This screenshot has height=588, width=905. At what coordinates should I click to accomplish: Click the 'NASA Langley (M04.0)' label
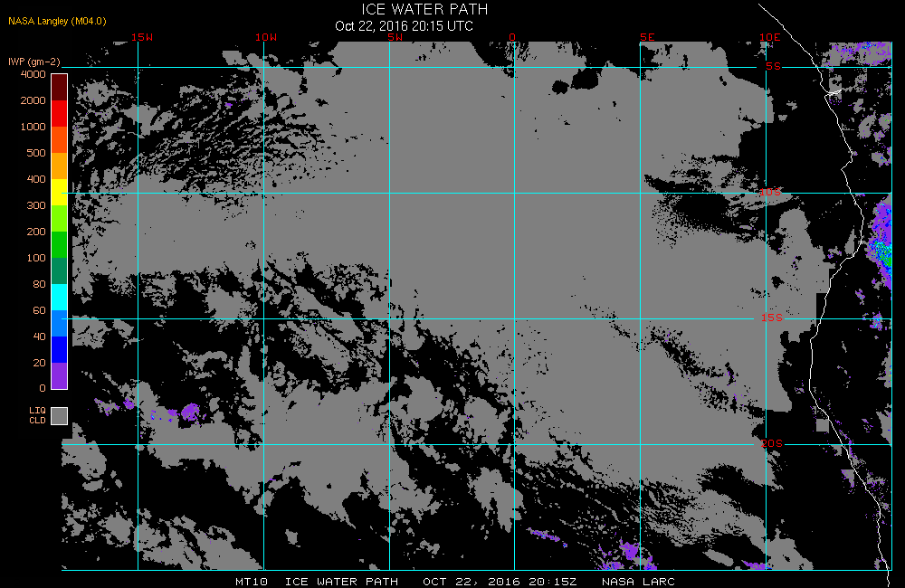57,22
